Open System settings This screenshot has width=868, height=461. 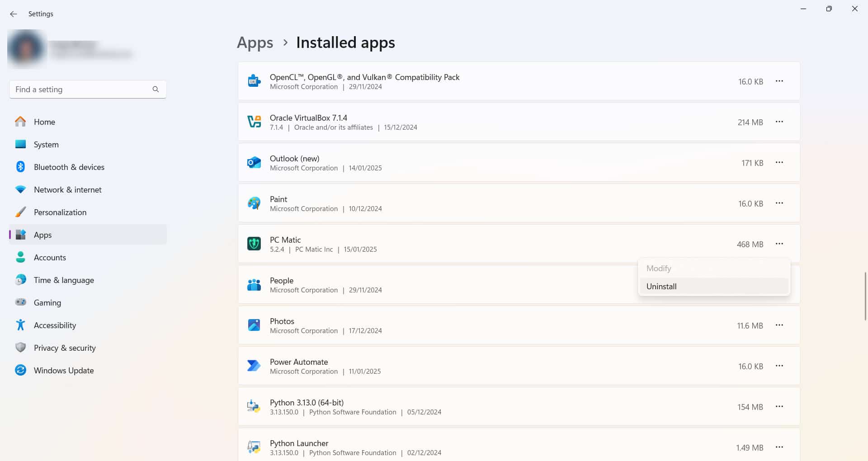click(88, 144)
